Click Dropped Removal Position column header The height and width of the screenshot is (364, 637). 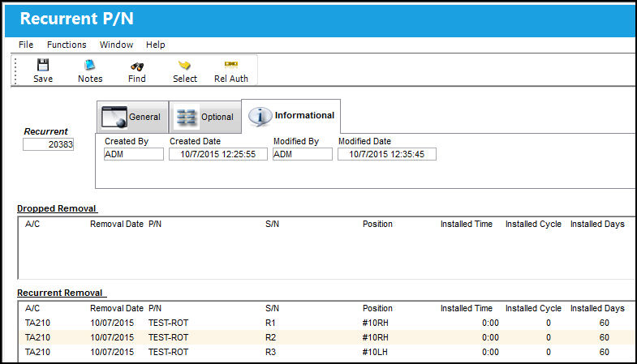(x=377, y=224)
